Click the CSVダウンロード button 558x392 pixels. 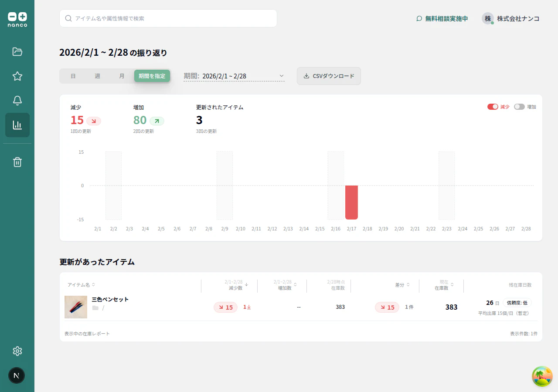(329, 76)
